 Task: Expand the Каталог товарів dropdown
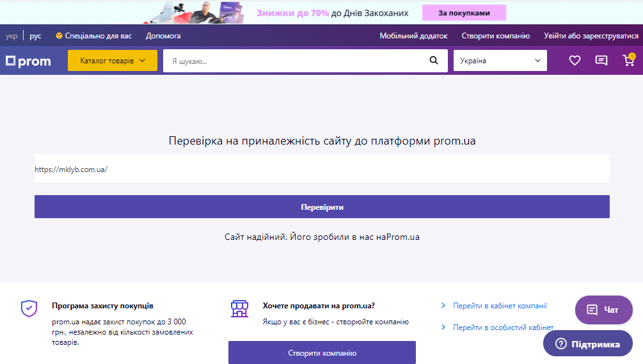click(113, 61)
